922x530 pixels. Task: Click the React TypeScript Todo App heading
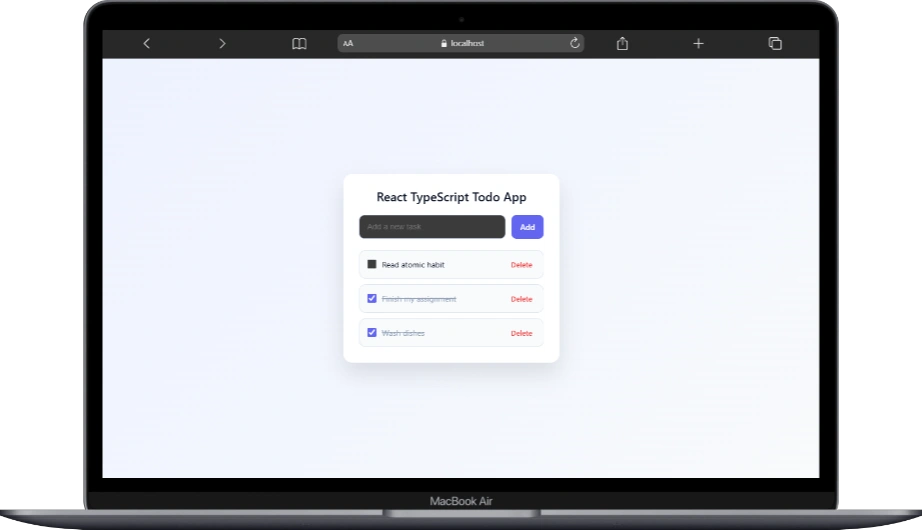[451, 197]
